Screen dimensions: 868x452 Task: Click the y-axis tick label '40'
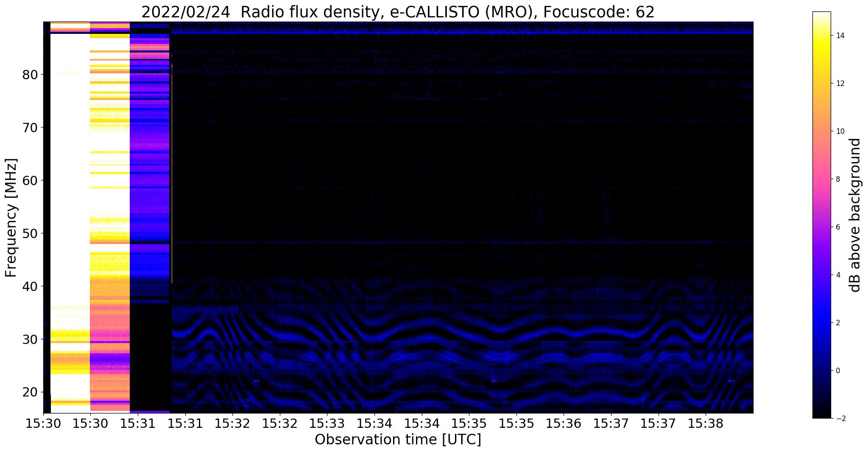pyautogui.click(x=30, y=286)
